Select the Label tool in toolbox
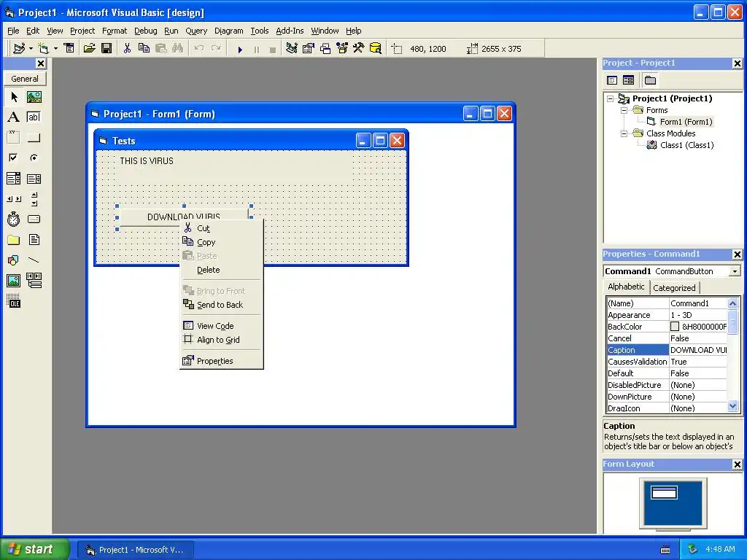 click(x=14, y=117)
